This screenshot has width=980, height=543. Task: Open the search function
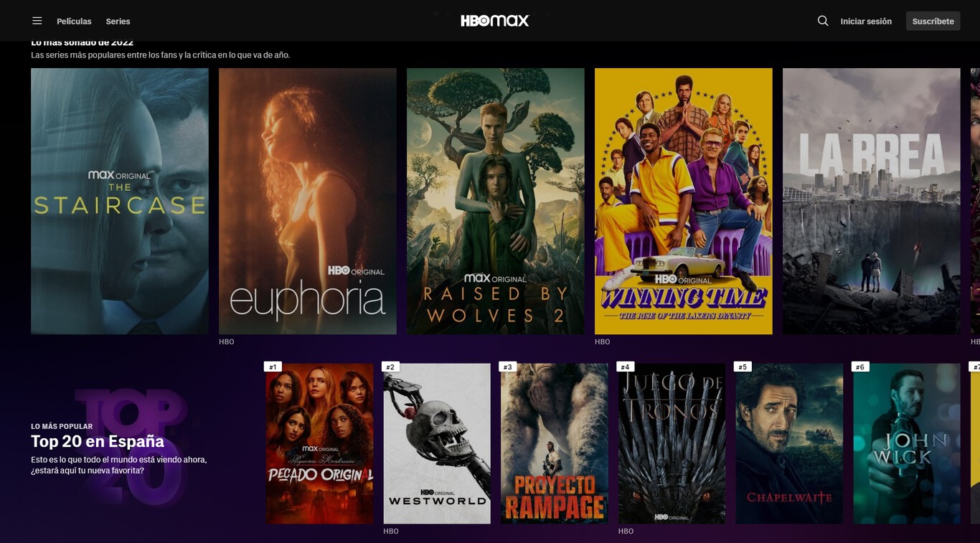[822, 21]
